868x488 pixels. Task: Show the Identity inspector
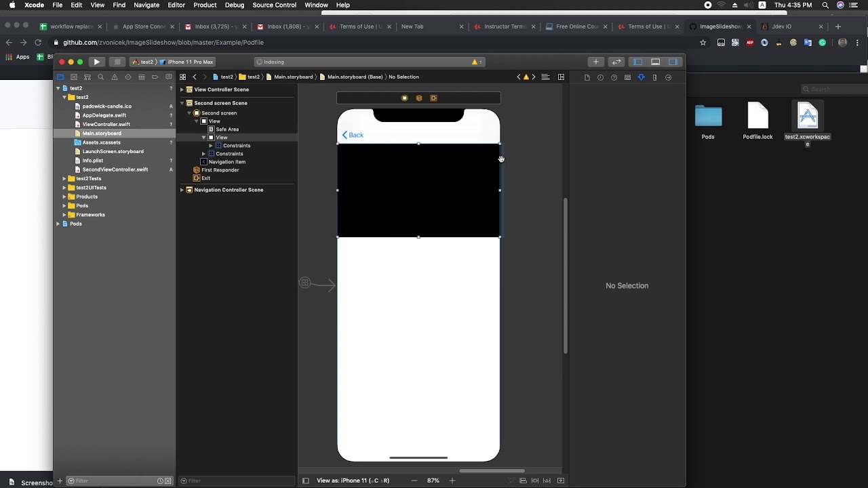(x=627, y=77)
